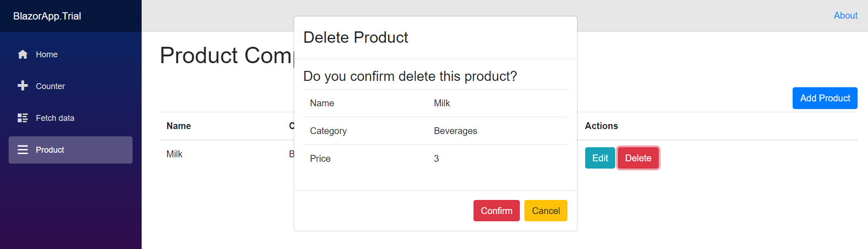Image resolution: width=868 pixels, height=249 pixels.
Task: Click the Product hamburger icon
Action: [23, 150]
